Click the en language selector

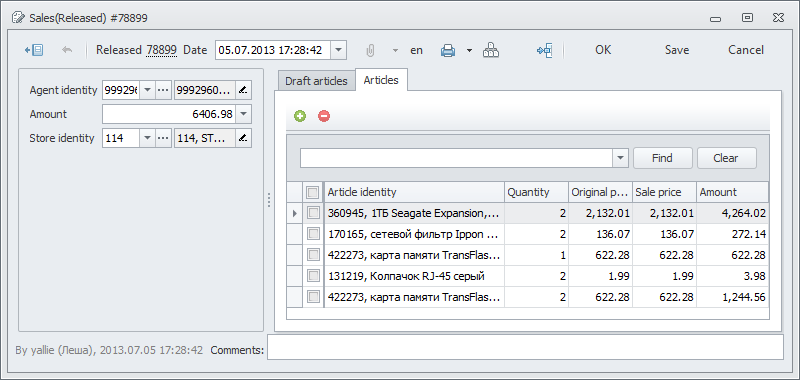pos(416,50)
